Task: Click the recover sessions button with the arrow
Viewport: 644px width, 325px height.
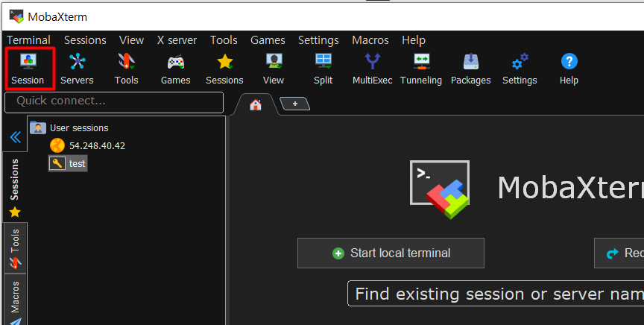Action: (x=619, y=253)
